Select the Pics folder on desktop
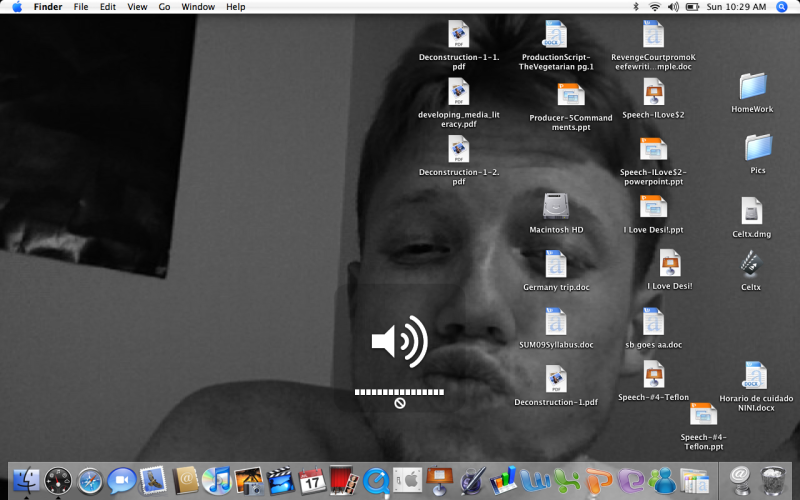This screenshot has height=500, width=800. point(757,148)
